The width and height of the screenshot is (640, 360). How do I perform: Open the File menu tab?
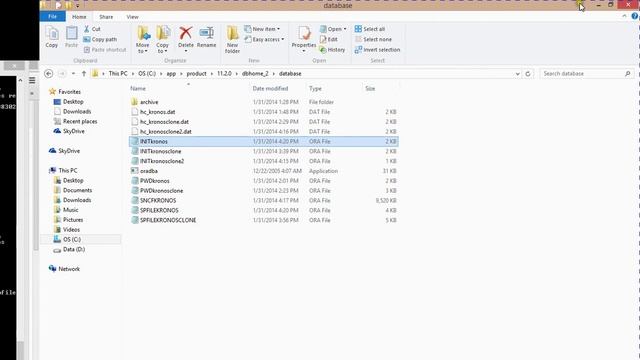click(53, 17)
